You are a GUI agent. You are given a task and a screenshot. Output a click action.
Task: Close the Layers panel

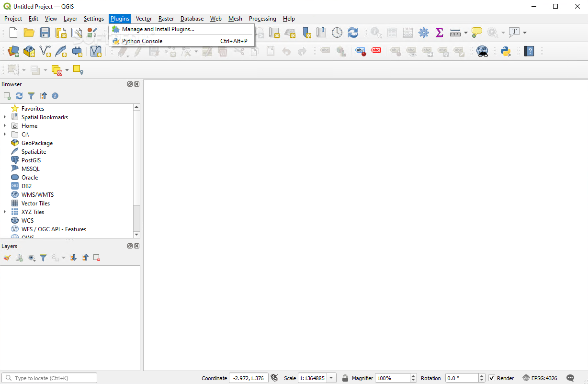point(137,246)
